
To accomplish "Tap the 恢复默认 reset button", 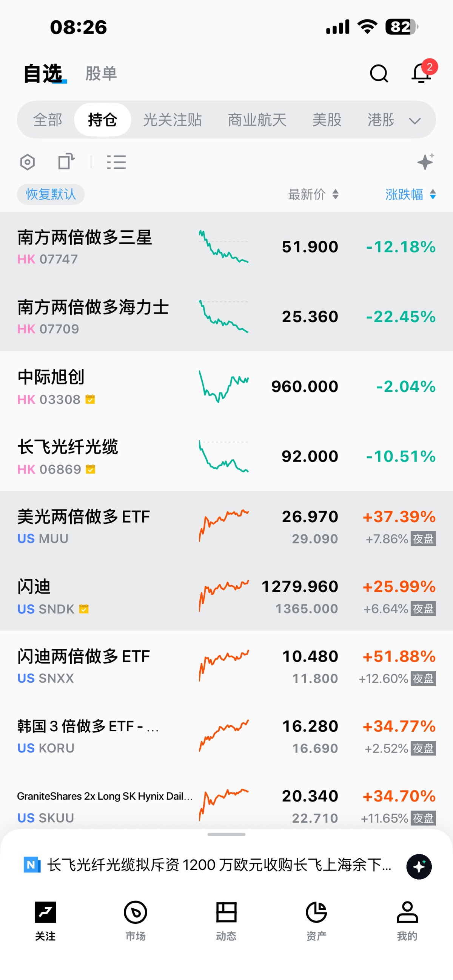I will pyautogui.click(x=51, y=194).
